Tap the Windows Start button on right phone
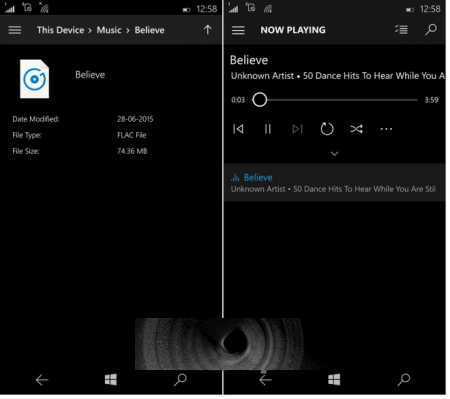450x399 pixels. pos(334,379)
